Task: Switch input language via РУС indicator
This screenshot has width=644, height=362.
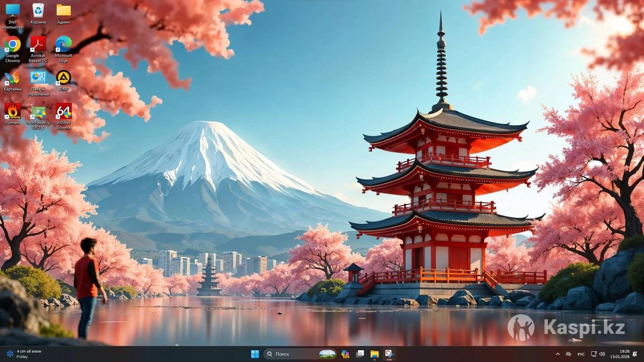Action: (581, 354)
